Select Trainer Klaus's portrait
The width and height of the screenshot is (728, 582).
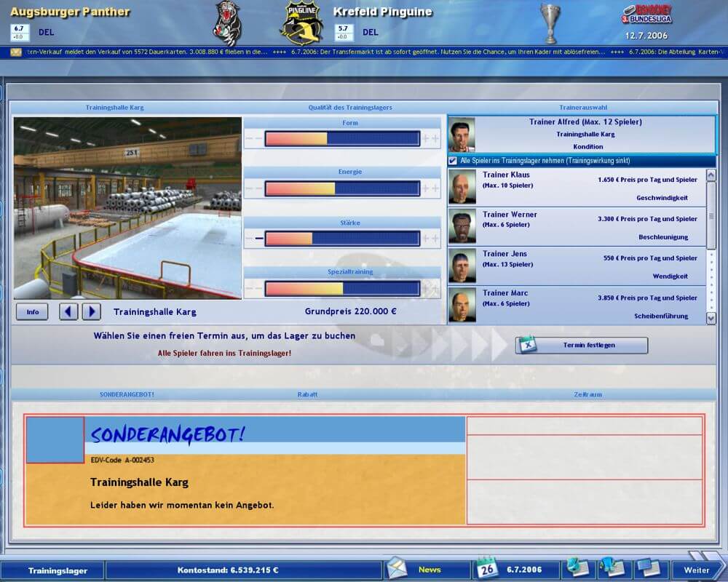point(462,186)
